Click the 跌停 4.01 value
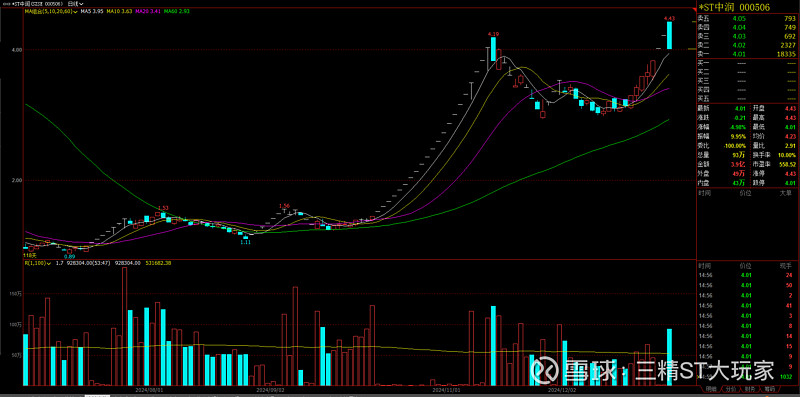 pos(790,183)
